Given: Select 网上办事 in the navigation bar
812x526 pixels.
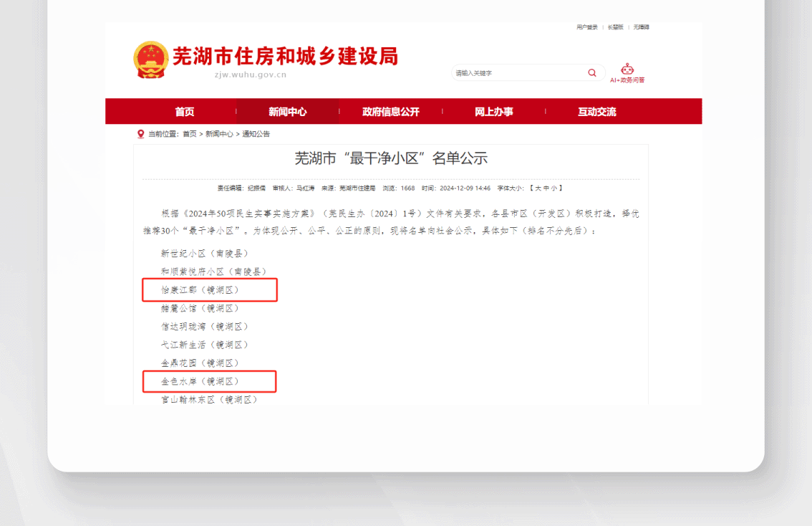Looking at the screenshot, I should click(494, 112).
